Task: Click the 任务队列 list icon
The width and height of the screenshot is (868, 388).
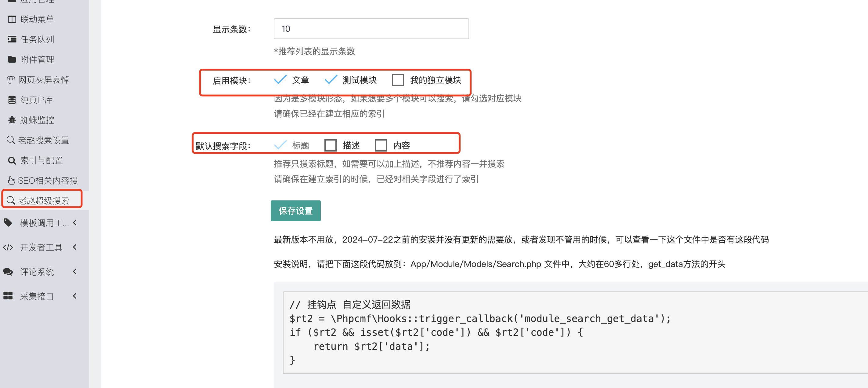Action: point(12,39)
